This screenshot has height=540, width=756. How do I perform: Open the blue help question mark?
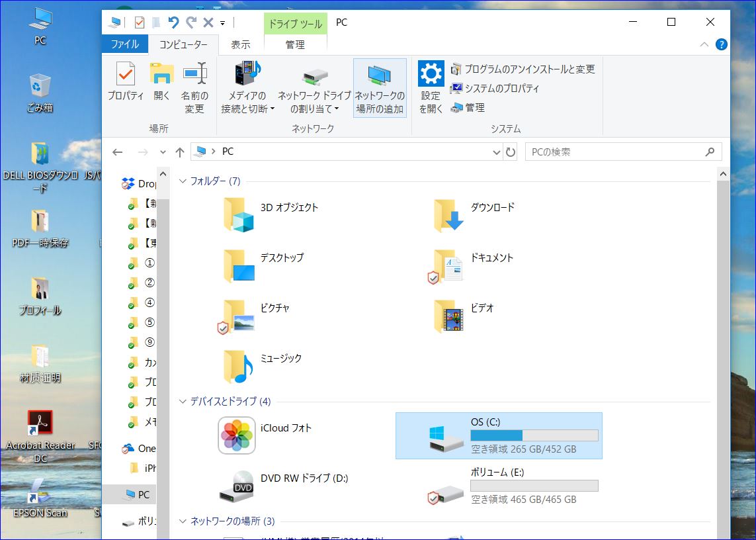(722, 44)
